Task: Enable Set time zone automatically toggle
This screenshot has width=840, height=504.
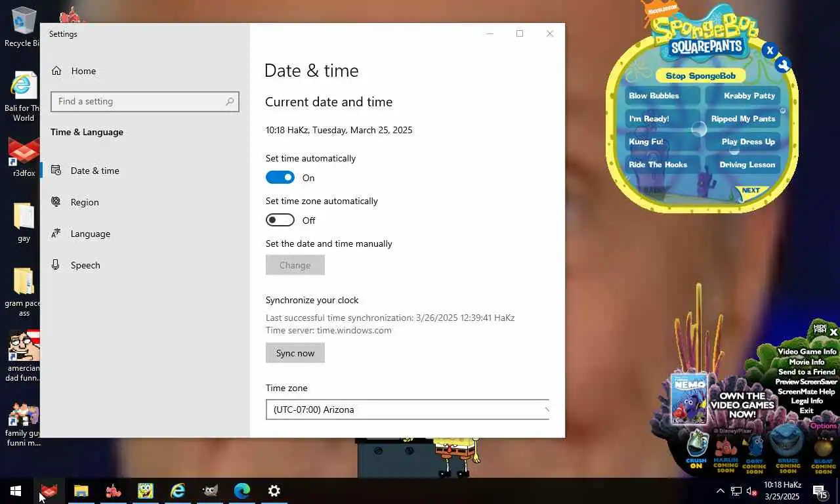Action: tap(280, 220)
